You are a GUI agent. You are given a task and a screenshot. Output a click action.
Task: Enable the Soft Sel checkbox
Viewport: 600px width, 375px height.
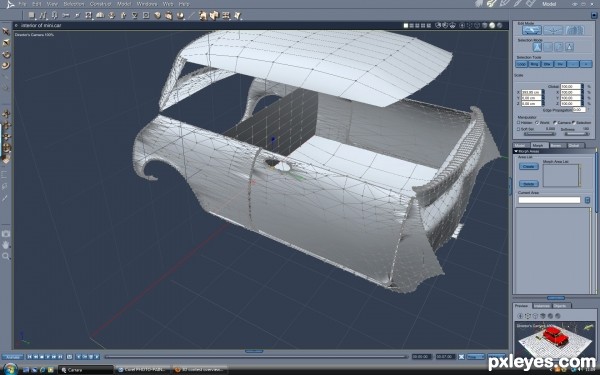[519, 129]
